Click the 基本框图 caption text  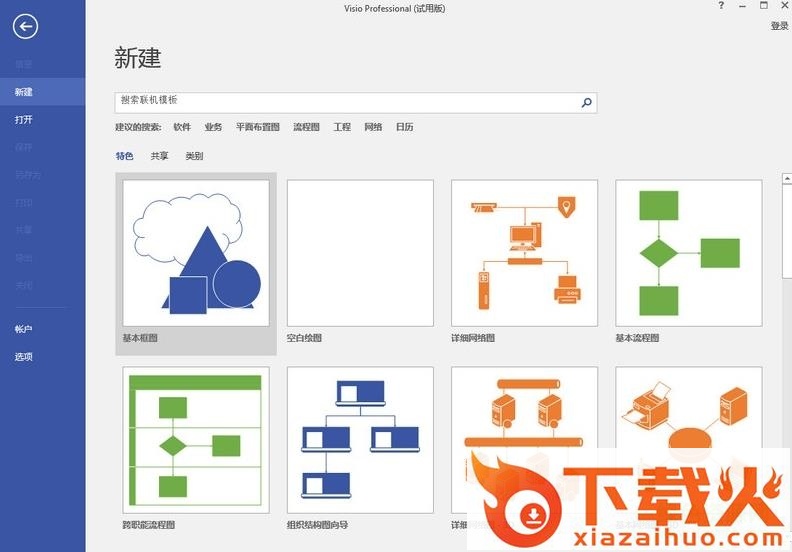coord(140,338)
